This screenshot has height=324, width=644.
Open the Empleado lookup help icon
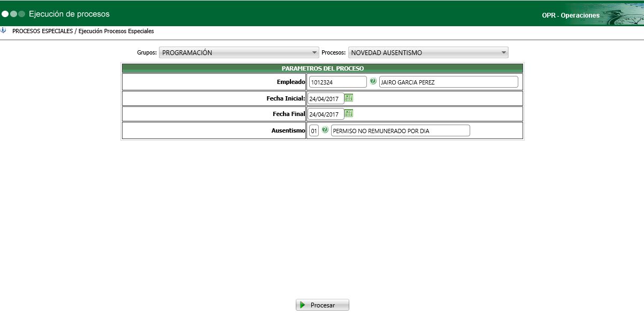373,81
